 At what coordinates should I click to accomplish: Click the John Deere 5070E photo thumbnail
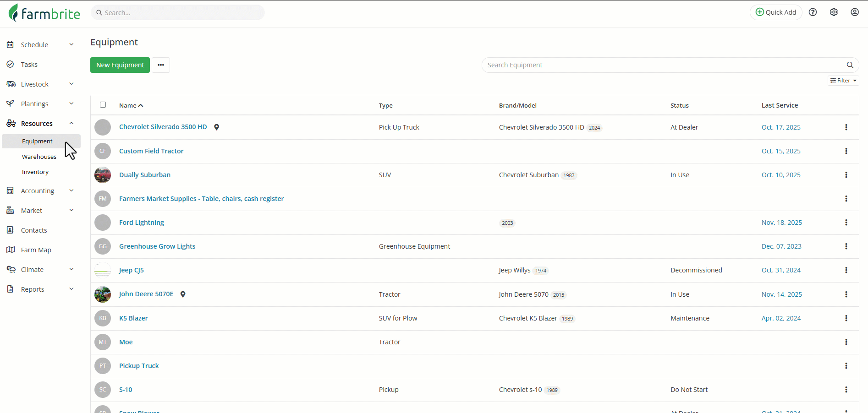coord(103,294)
